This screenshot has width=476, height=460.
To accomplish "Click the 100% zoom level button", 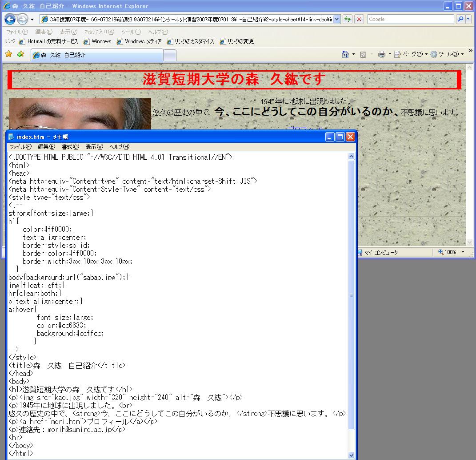I will (x=447, y=252).
